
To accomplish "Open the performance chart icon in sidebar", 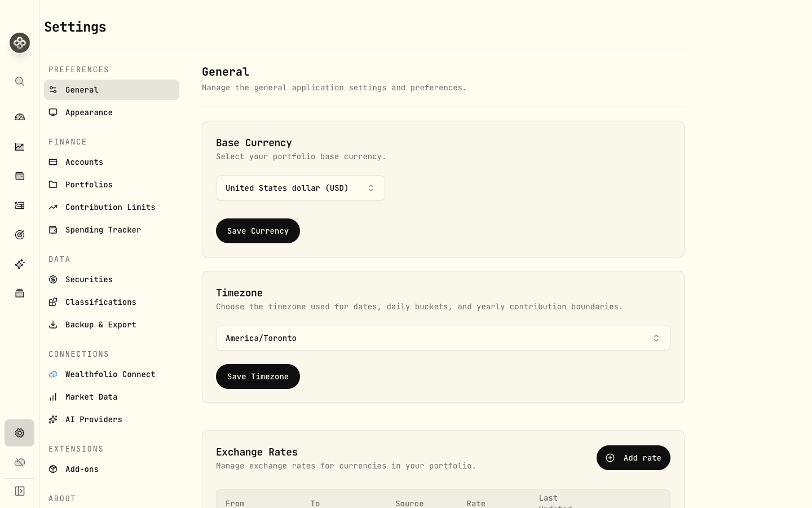I will tap(20, 147).
